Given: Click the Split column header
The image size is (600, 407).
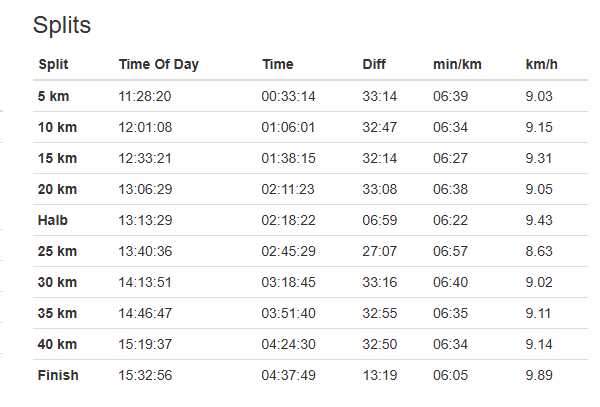Looking at the screenshot, I should pos(53,65).
